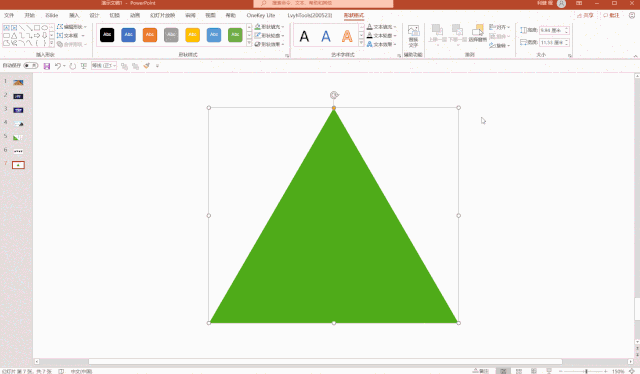Switch to Normal view in status bar
640x374 pixels.
click(503, 371)
